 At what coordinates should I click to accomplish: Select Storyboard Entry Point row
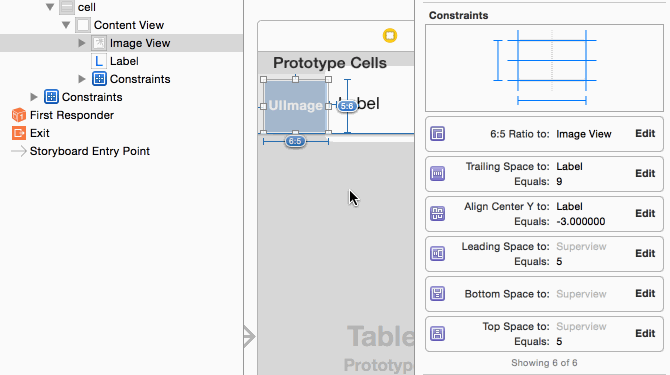[x=121, y=151]
